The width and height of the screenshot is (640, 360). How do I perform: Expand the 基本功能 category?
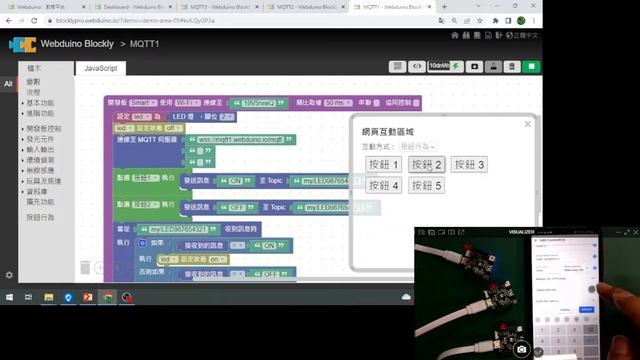pyautogui.click(x=40, y=103)
